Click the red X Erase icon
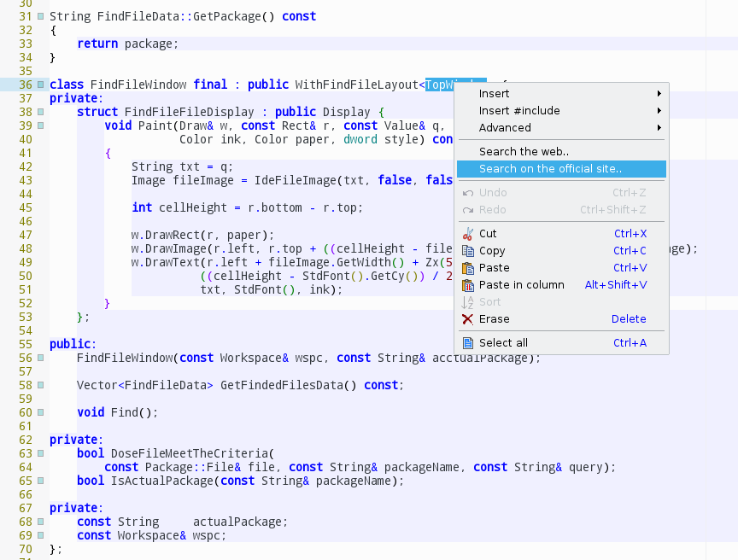Screen dimensions: 738x560 [467, 319]
